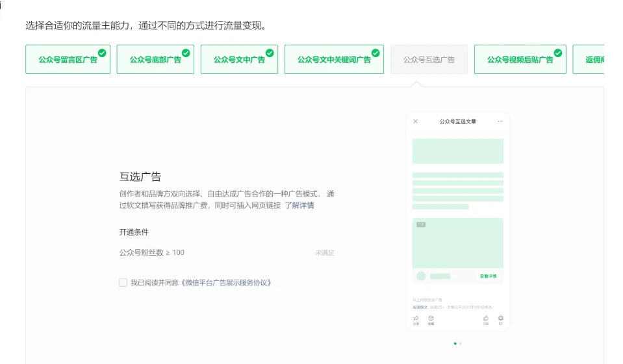Click the flower-shaped icon labeled 57 in preview
Viewport: 623px width, 364px height.
(501, 318)
